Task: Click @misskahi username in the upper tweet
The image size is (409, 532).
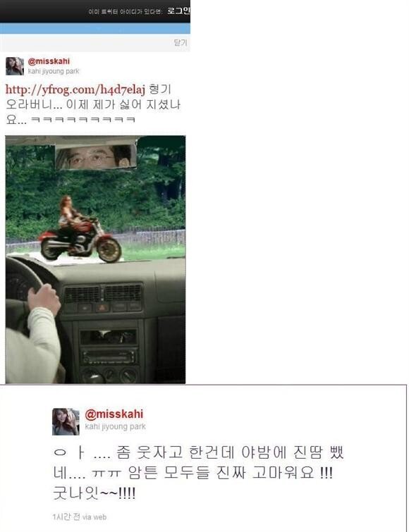Action: coord(49,61)
